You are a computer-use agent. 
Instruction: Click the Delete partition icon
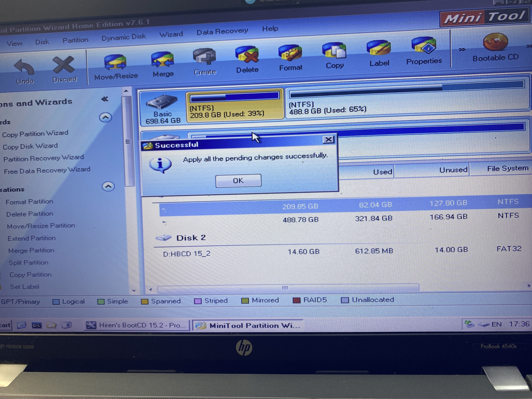(x=247, y=55)
